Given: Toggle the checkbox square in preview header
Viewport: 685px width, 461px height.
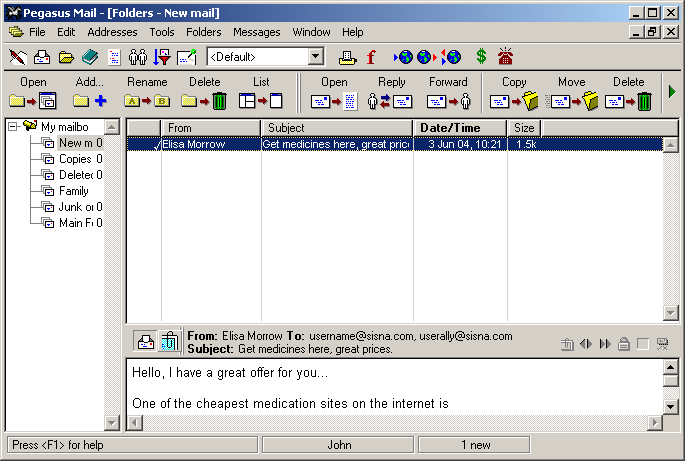Looking at the screenshot, I should (643, 344).
